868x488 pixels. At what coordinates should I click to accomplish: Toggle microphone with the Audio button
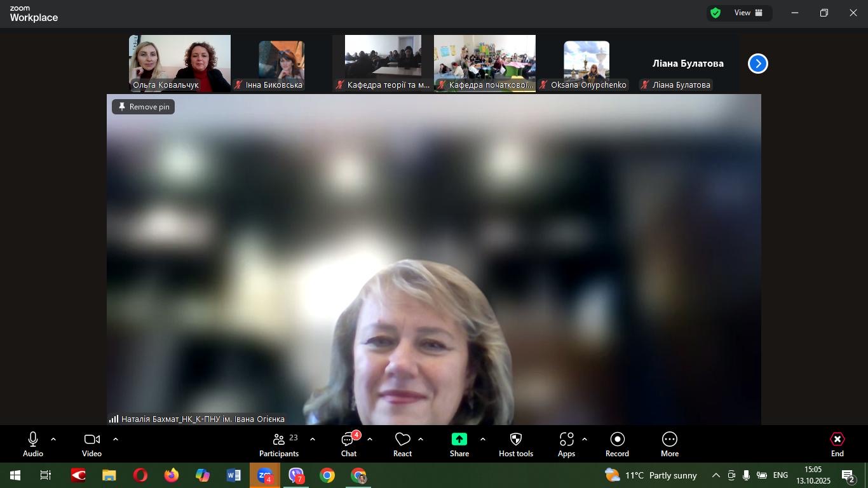tap(33, 444)
